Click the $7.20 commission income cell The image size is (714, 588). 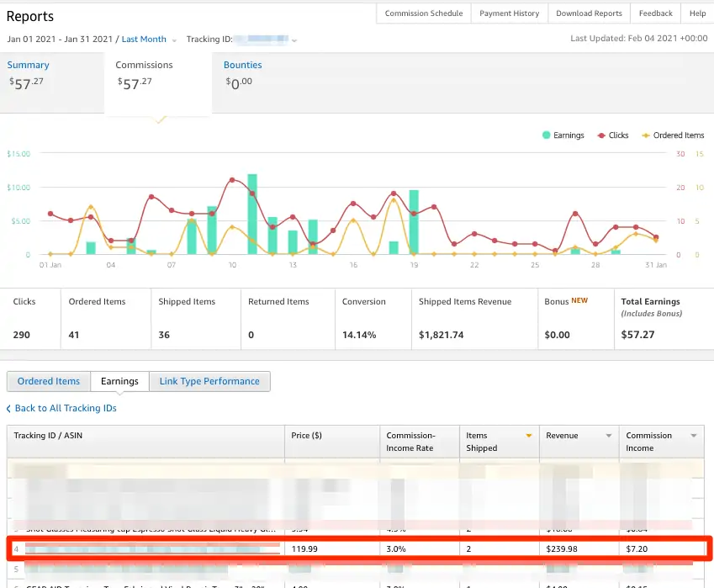tap(637, 548)
